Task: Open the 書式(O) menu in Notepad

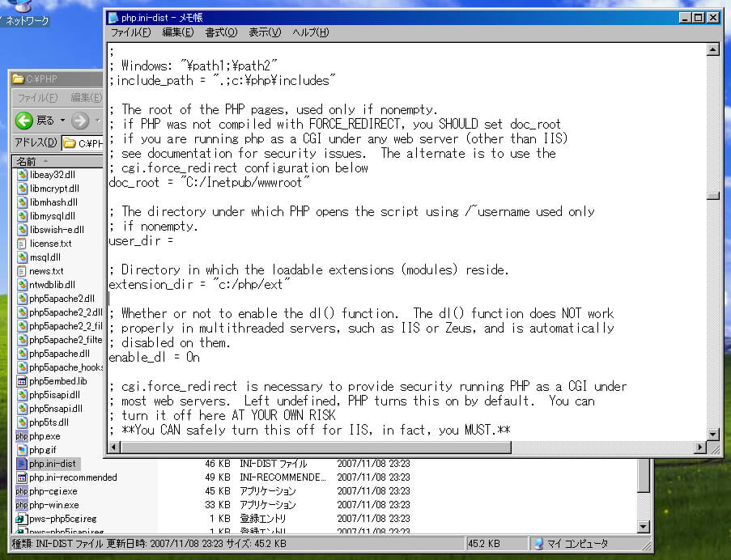Action: 221,32
